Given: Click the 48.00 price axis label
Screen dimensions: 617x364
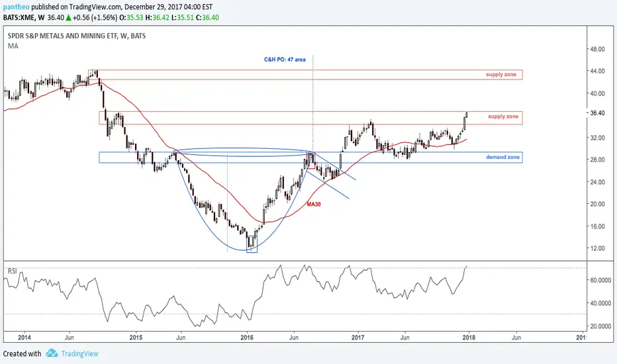Looking at the screenshot, I should (x=597, y=49).
